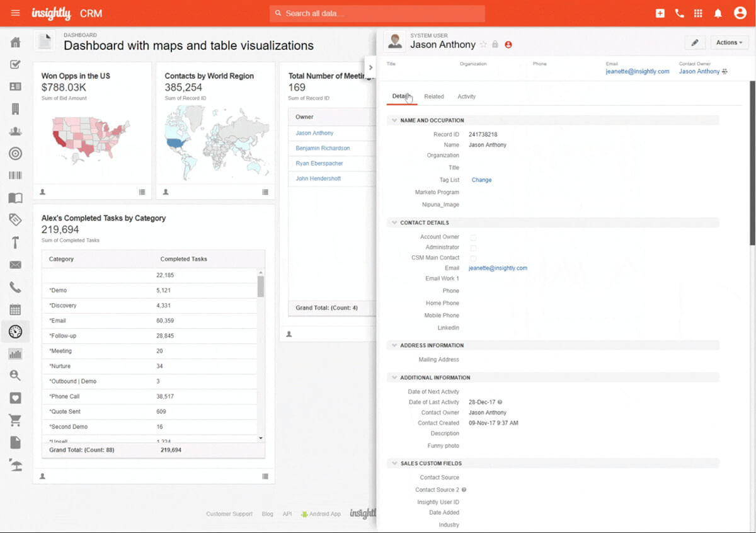Enable the CSM Main Contact checkbox
The width and height of the screenshot is (756, 533).
pyautogui.click(x=473, y=258)
